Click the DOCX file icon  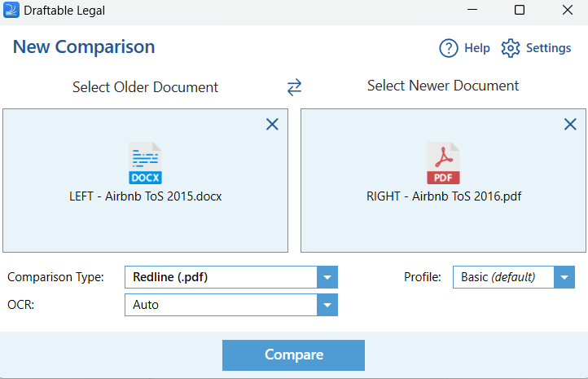coord(146,163)
